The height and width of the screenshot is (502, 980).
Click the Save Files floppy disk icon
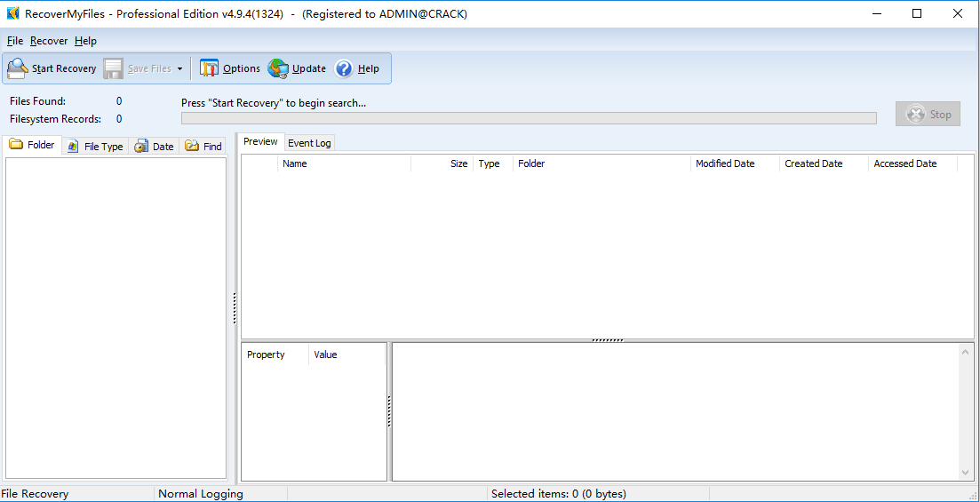click(x=113, y=68)
